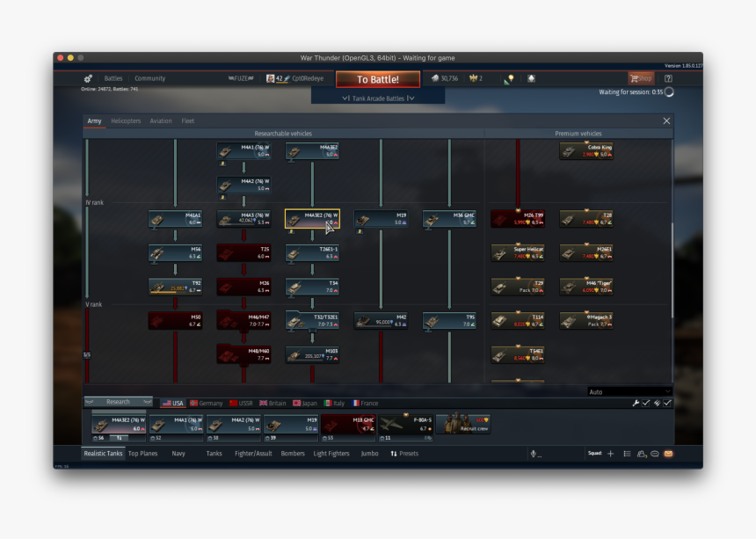Click the camouflage appearance icon near the checkboxes
756x539 pixels.
point(657,403)
